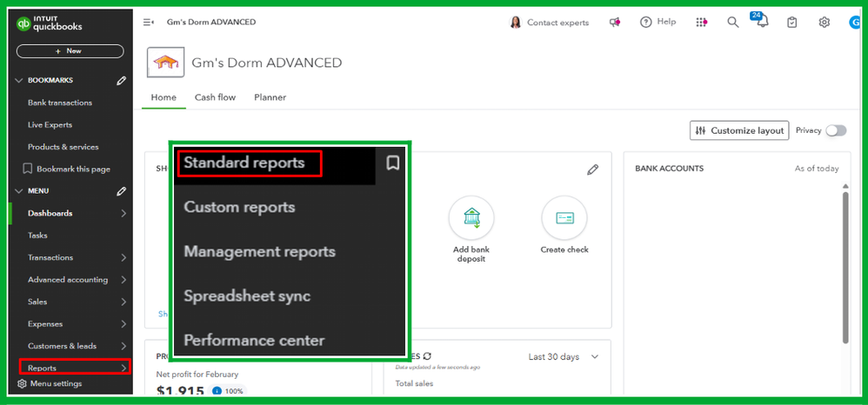The image size is (868, 405).
Task: Click the Customize layout button
Action: (x=739, y=130)
